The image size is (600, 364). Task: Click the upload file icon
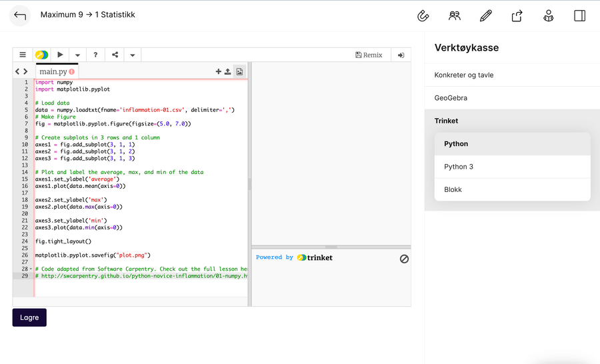coord(228,71)
